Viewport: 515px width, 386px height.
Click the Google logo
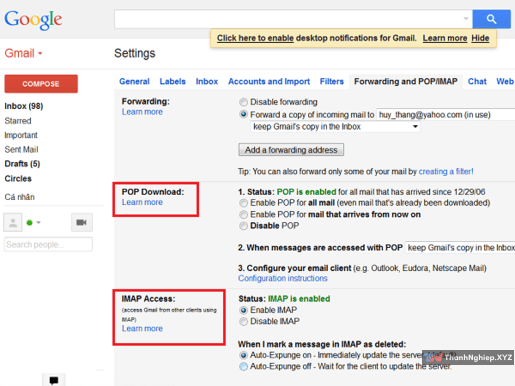click(33, 19)
